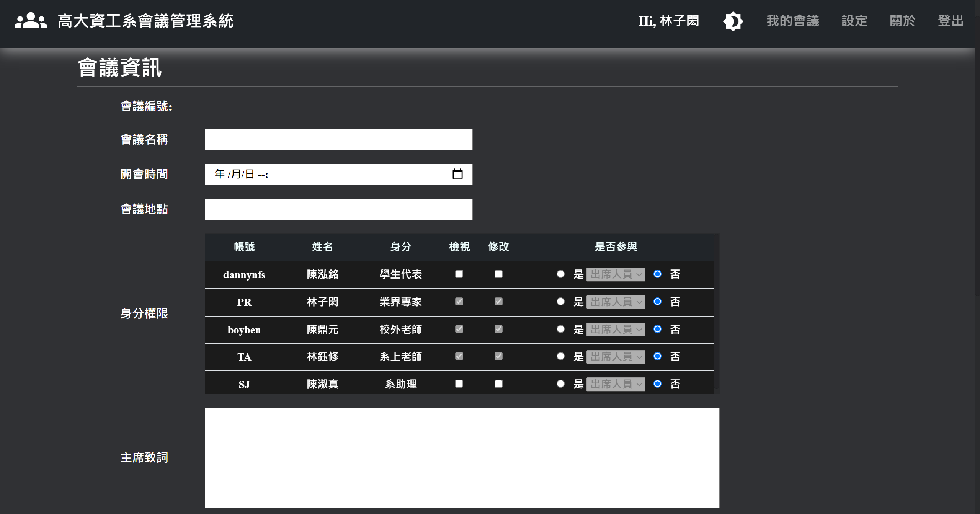
Task: Check the modify checkbox for dannynfs
Action: click(x=498, y=274)
